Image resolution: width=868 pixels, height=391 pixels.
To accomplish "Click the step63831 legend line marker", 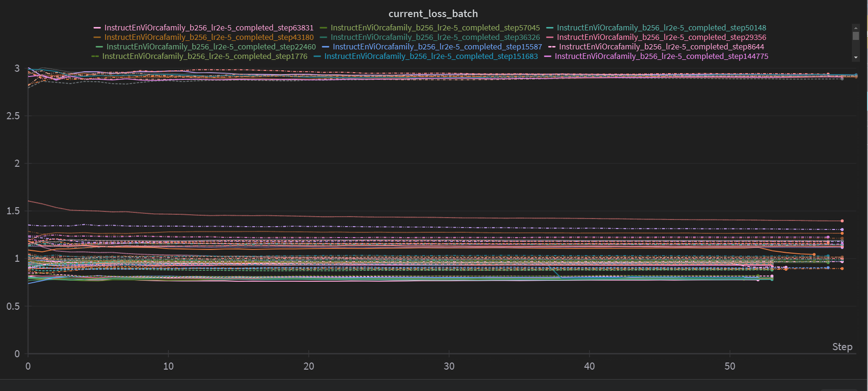I will [97, 28].
